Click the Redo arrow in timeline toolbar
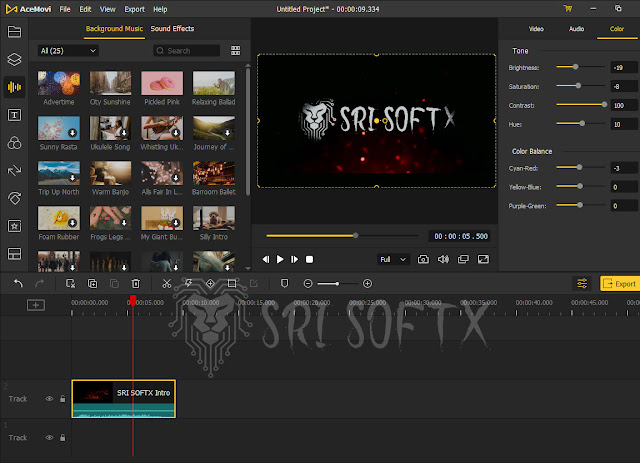 pyautogui.click(x=39, y=283)
